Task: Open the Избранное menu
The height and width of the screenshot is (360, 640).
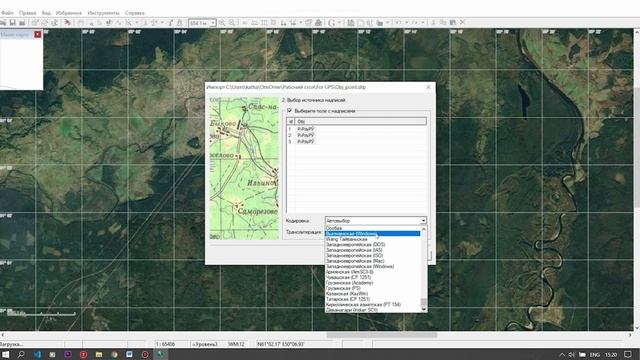Action: click(x=69, y=13)
